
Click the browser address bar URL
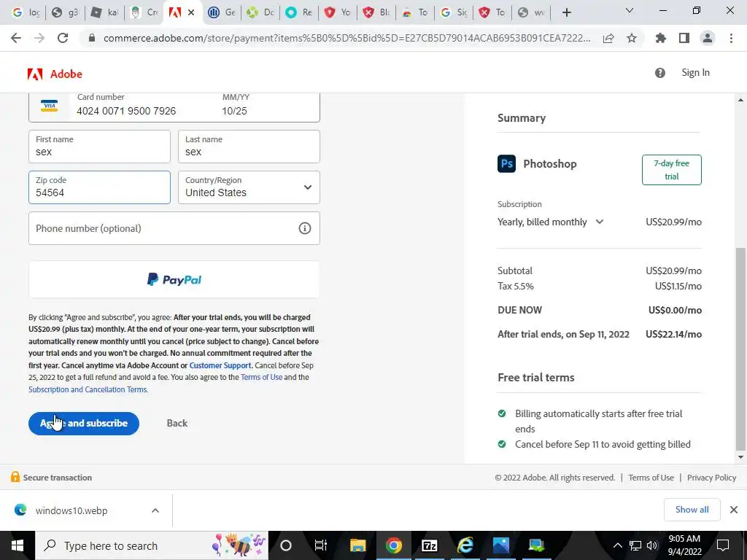tap(347, 38)
